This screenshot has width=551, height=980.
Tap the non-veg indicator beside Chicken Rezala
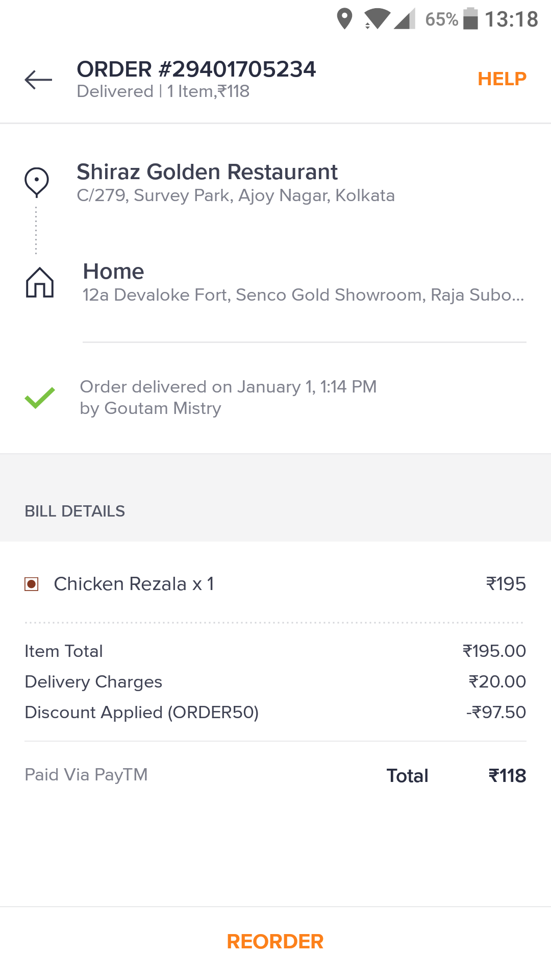point(32,584)
